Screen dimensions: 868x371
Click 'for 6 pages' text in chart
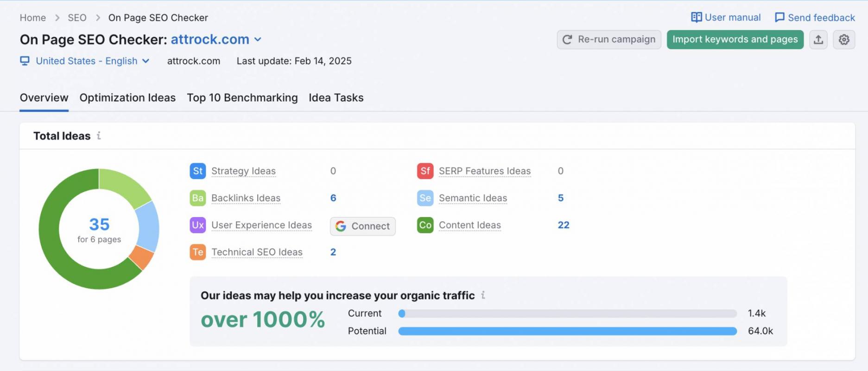[x=99, y=239]
